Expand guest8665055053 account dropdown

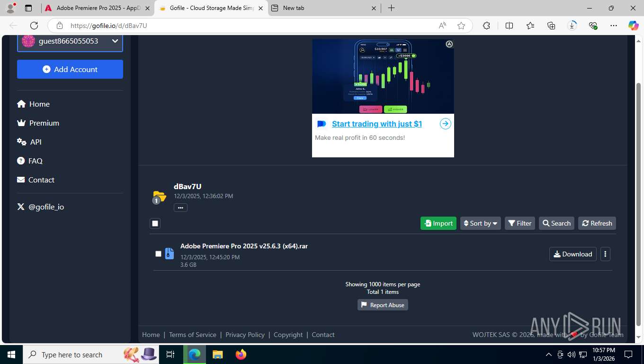point(70,41)
